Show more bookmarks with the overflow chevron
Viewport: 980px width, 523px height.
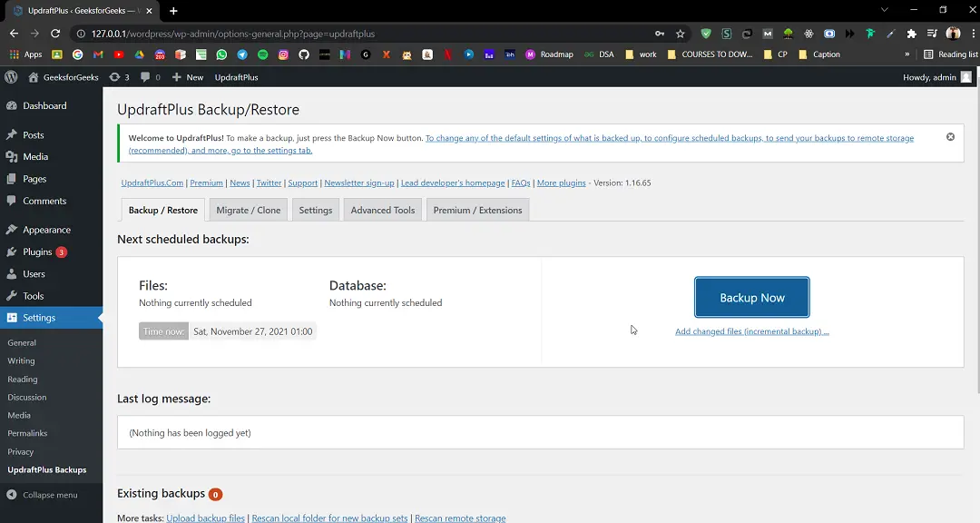tap(906, 54)
